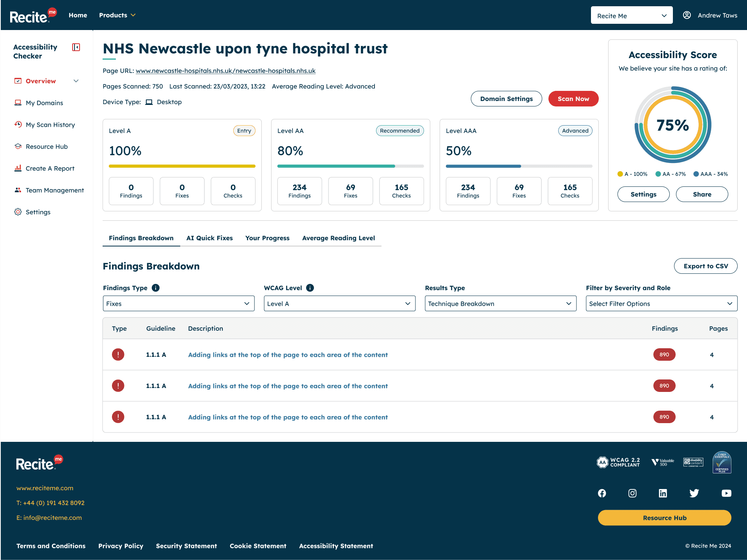The image size is (747, 560).
Task: Click the Resource Hub graduation cap icon
Action: coord(18,146)
